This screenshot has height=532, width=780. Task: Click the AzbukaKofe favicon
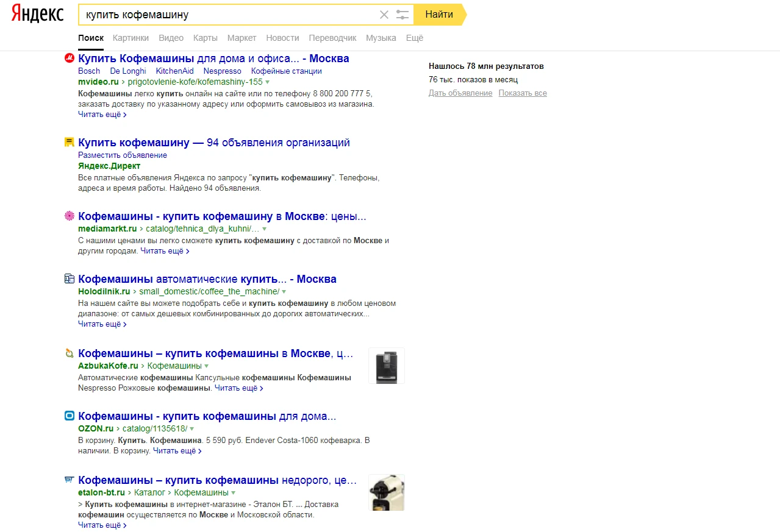click(x=69, y=353)
